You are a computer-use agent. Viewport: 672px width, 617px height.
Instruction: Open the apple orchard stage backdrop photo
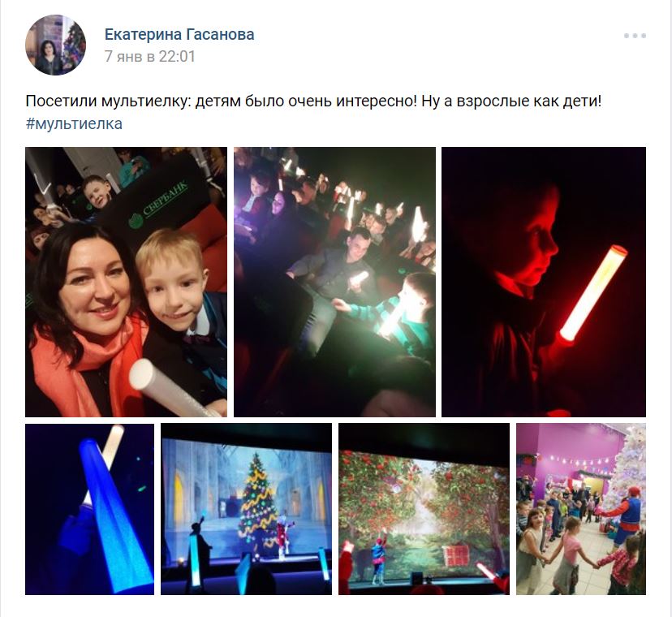click(424, 509)
